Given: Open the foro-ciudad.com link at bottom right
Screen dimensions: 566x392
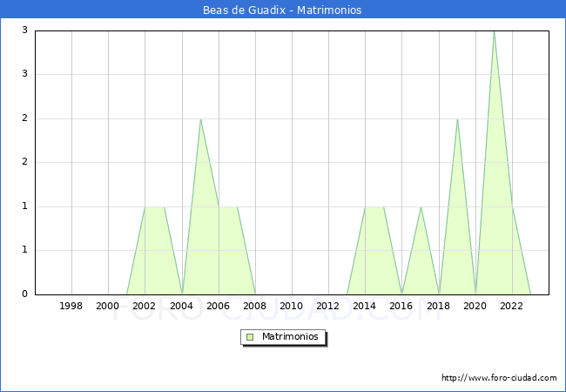Looking at the screenshot, I should click(499, 378).
